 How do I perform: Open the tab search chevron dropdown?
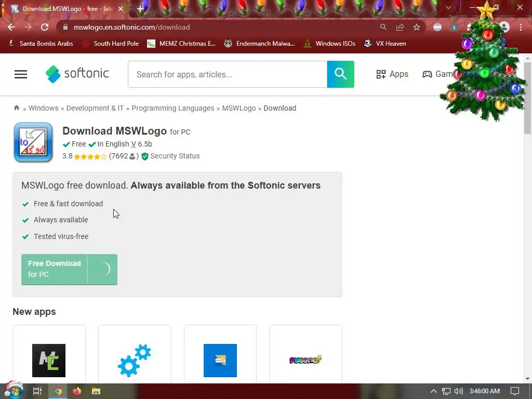(x=448, y=7)
